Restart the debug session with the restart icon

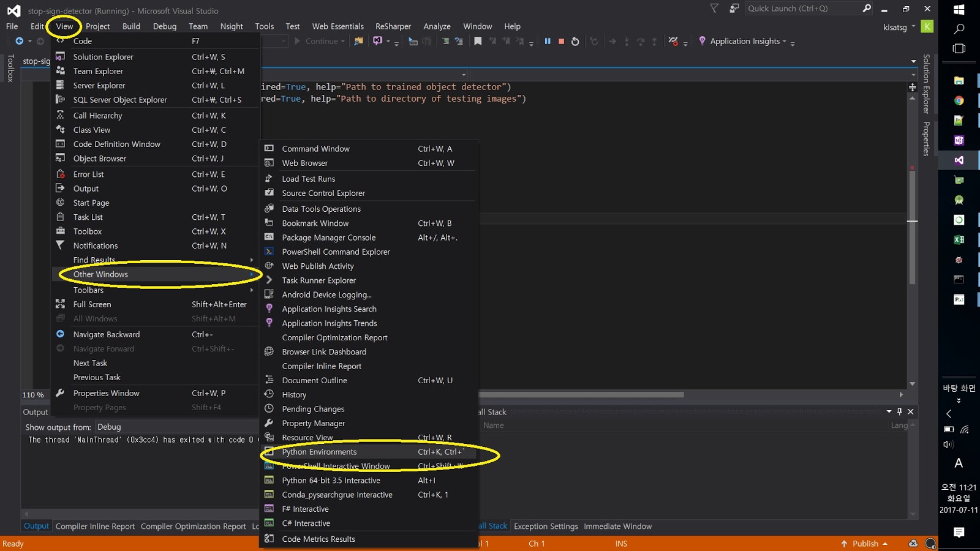coord(575,41)
